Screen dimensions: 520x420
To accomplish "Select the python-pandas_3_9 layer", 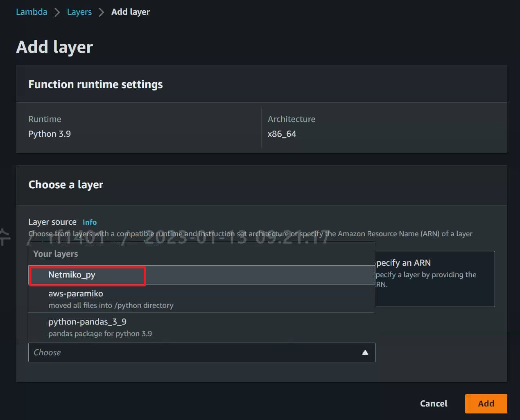I will click(x=87, y=322).
